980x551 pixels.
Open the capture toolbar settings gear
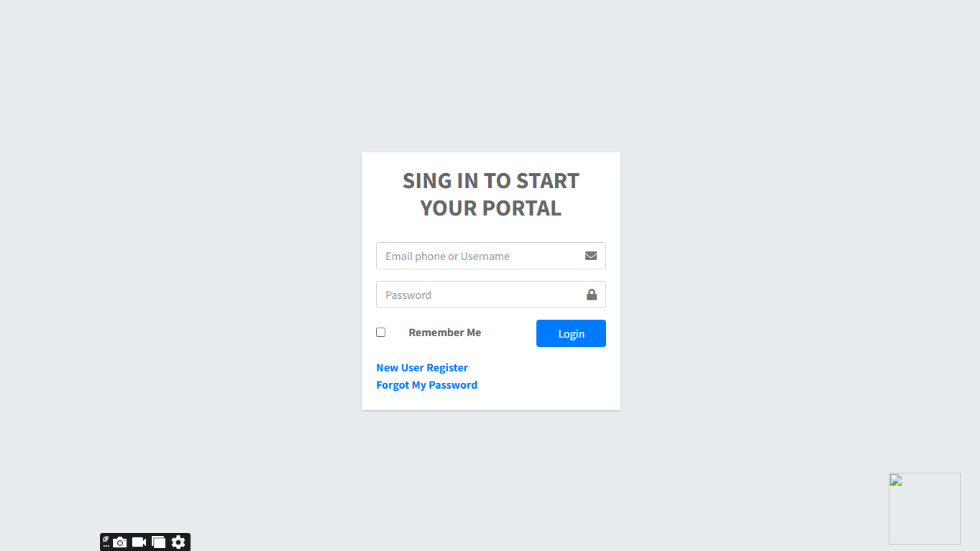point(178,542)
